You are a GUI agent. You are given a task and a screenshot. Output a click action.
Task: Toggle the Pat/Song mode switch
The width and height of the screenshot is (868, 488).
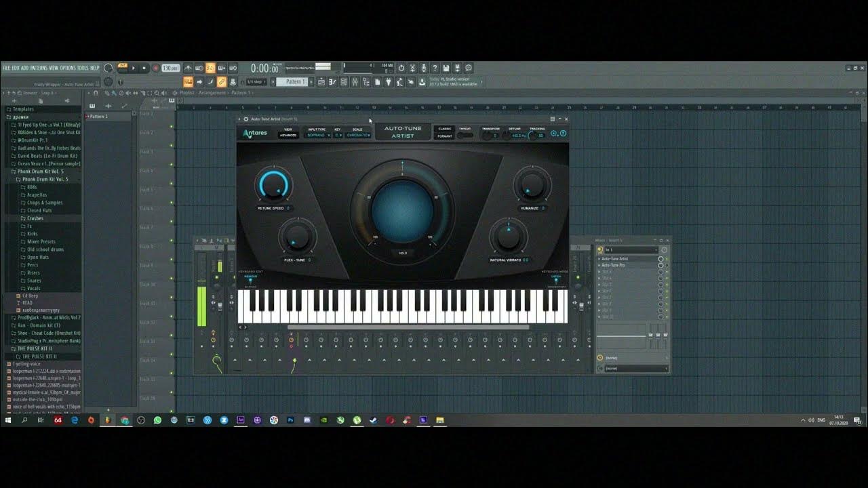(x=122, y=66)
